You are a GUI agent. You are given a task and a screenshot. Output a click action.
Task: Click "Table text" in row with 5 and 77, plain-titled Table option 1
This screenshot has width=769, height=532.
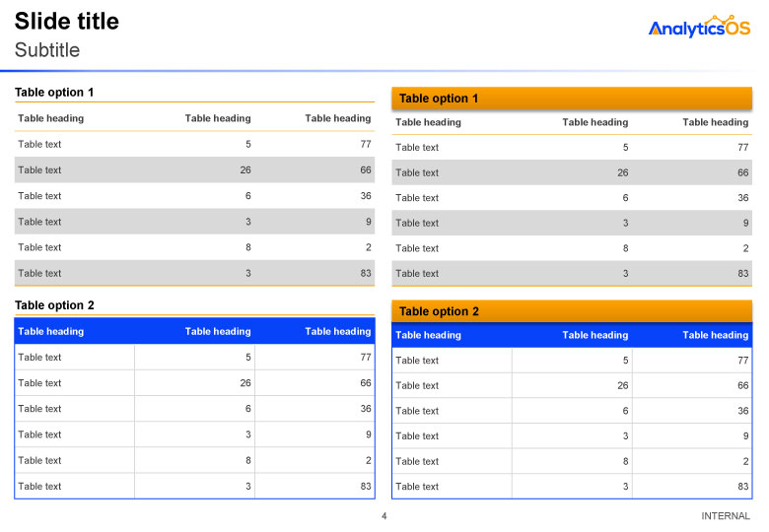(x=39, y=144)
